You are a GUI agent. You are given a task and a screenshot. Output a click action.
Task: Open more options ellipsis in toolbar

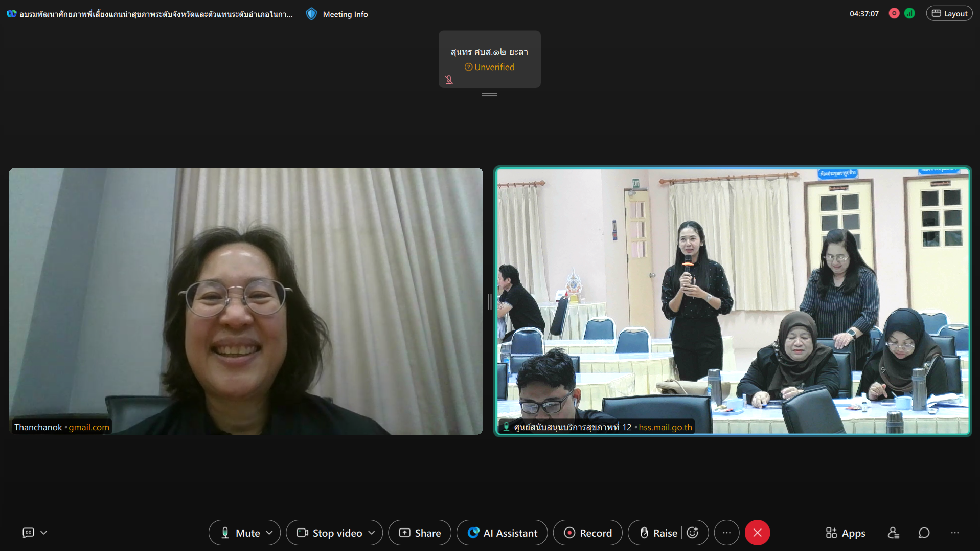point(726,533)
